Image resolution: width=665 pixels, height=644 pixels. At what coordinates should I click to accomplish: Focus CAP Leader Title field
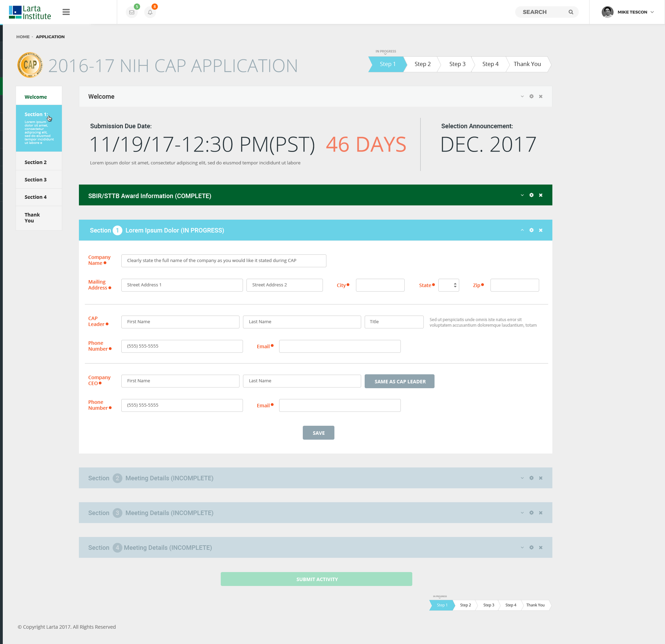tap(394, 322)
